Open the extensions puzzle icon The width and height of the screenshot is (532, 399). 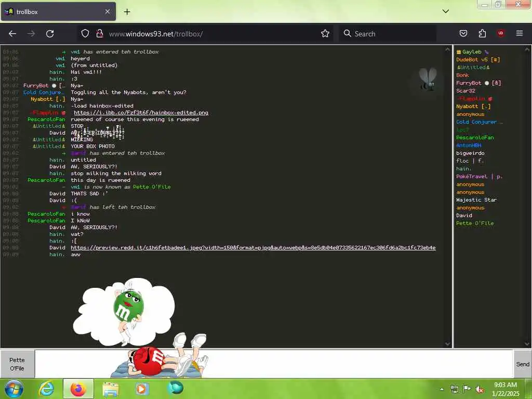(482, 33)
